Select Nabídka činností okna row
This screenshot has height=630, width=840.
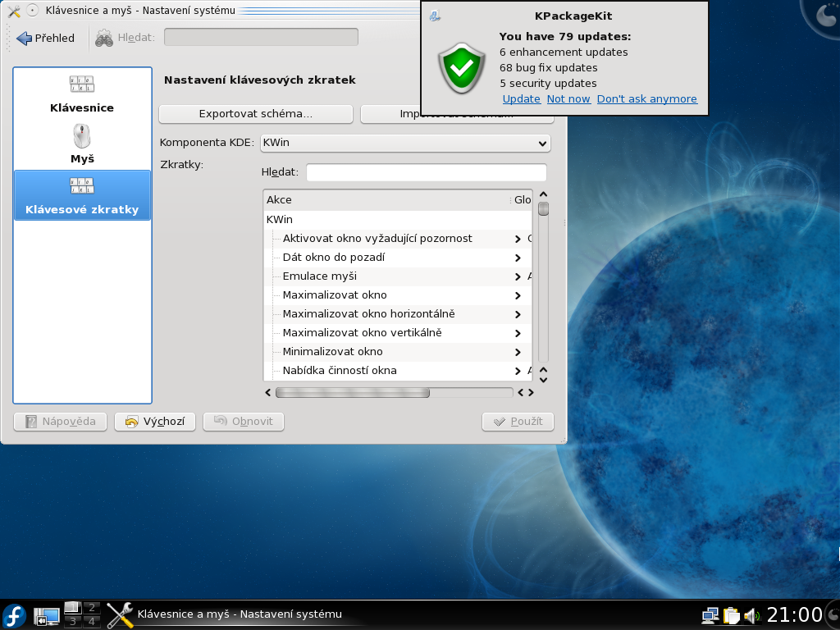(x=398, y=370)
